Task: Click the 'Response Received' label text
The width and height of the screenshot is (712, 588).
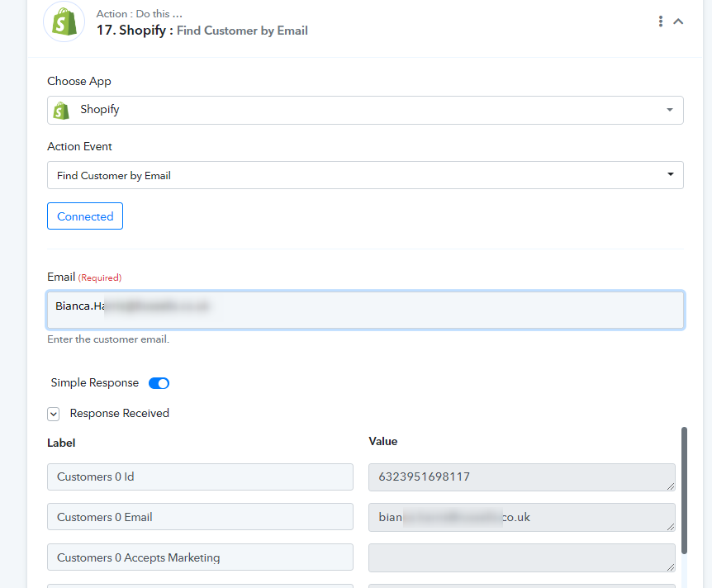Action: [x=120, y=413]
